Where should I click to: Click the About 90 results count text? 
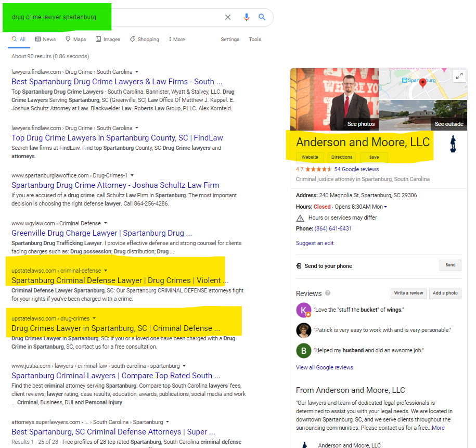pos(50,57)
